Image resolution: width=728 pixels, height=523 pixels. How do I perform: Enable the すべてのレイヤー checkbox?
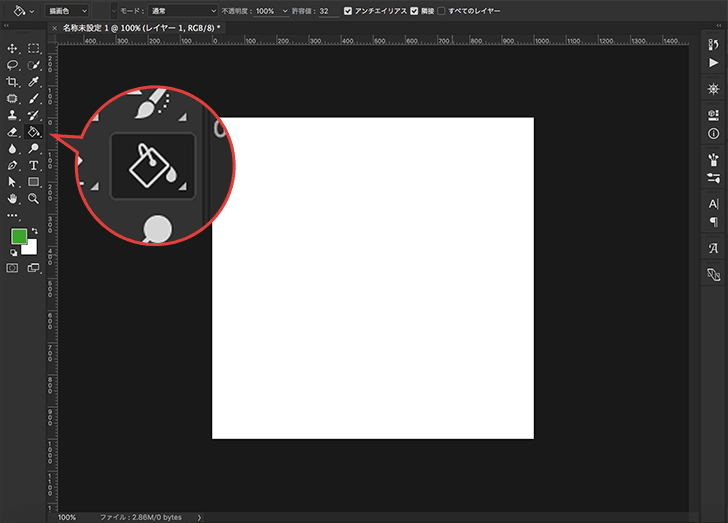click(x=441, y=11)
